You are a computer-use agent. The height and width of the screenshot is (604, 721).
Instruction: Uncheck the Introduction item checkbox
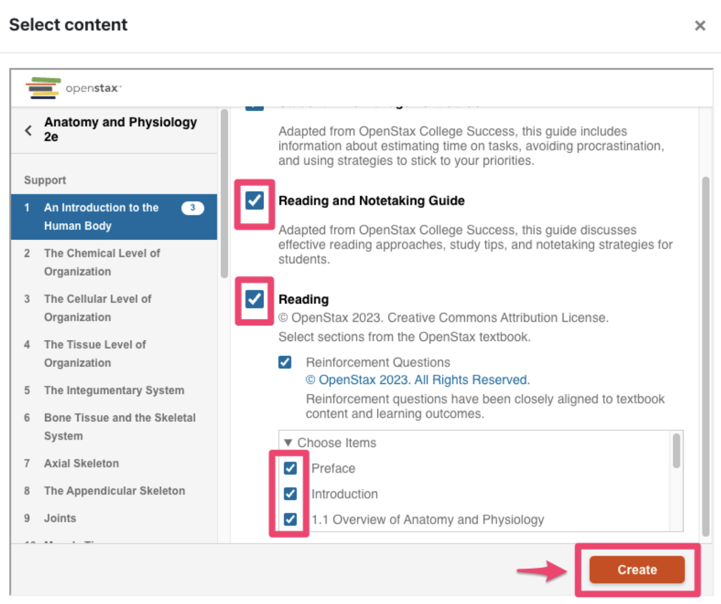pos(290,494)
